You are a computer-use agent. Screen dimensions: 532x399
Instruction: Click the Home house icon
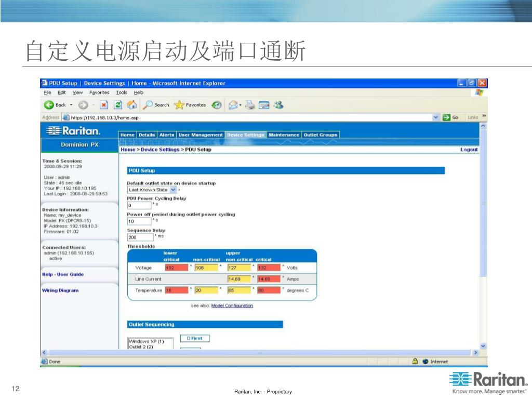[x=131, y=105]
